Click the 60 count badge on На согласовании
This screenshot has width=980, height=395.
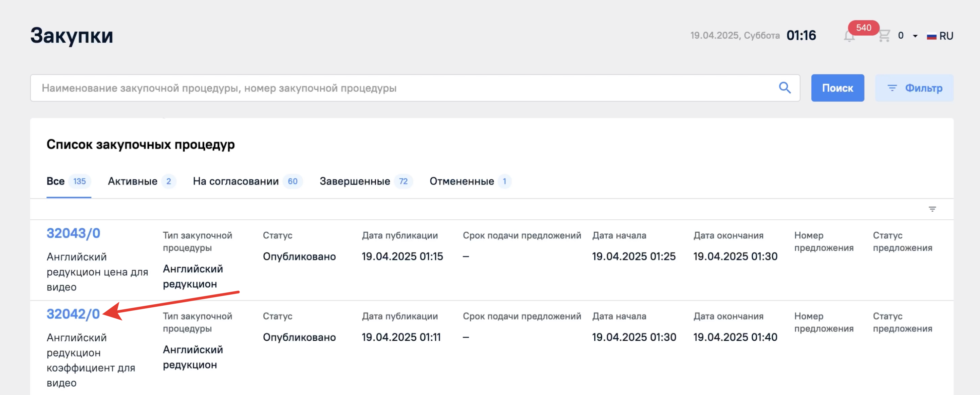pyautogui.click(x=293, y=181)
